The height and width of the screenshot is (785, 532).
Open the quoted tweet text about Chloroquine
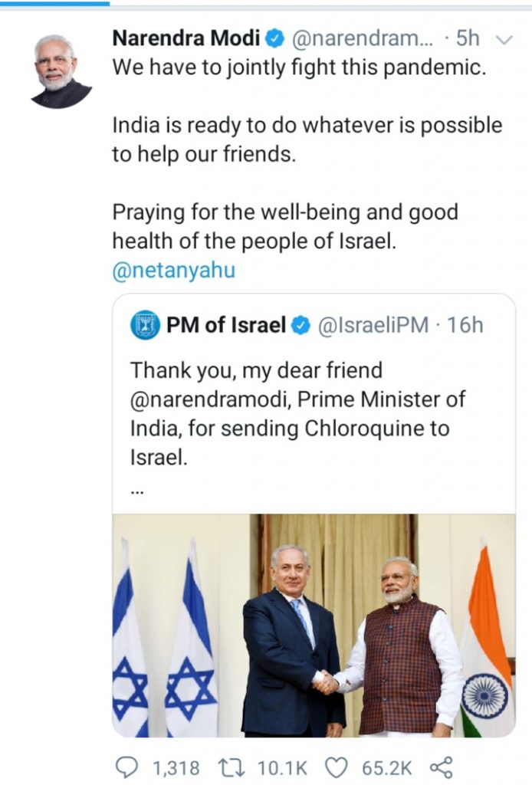[x=297, y=413]
